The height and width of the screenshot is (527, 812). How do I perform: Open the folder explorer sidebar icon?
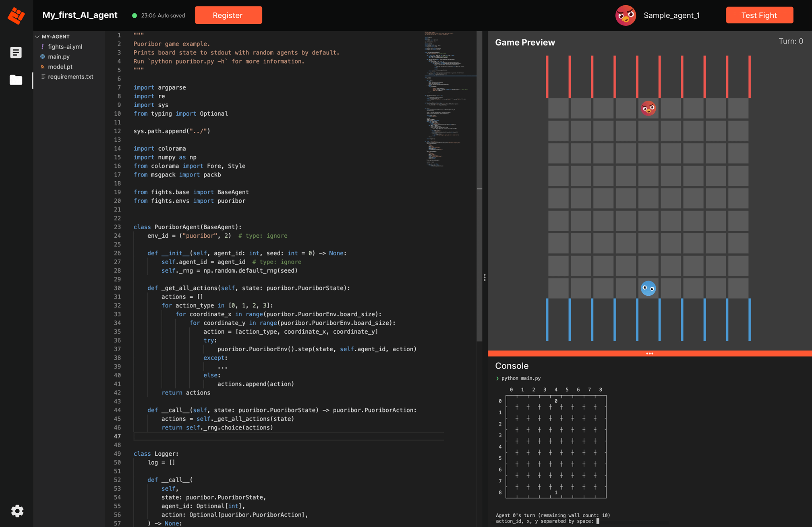tap(16, 80)
